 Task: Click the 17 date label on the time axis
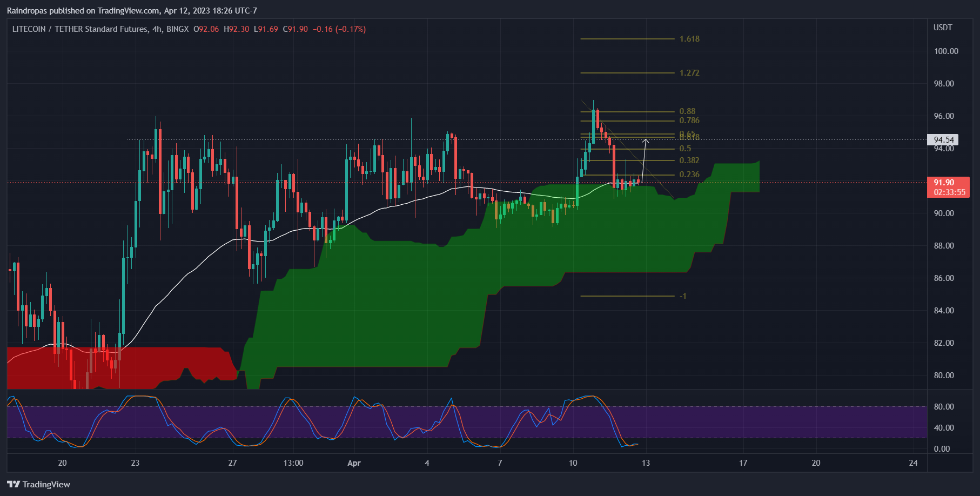pyautogui.click(x=743, y=463)
